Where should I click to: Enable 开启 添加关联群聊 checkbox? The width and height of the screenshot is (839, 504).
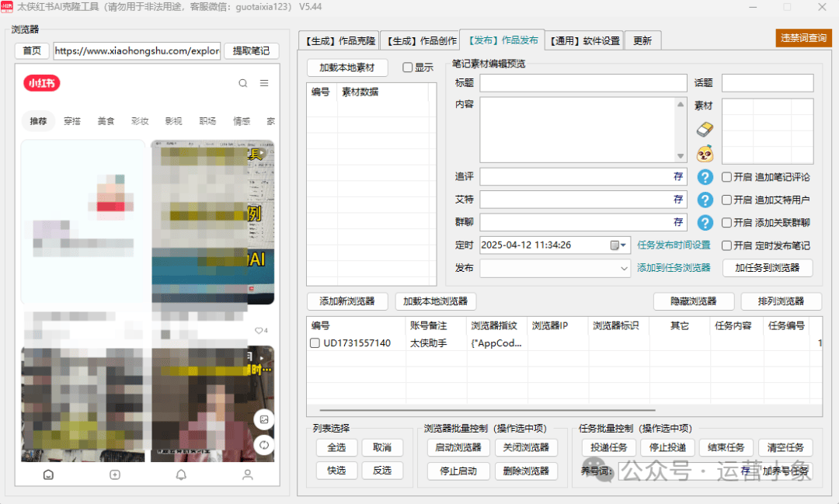[x=726, y=223]
